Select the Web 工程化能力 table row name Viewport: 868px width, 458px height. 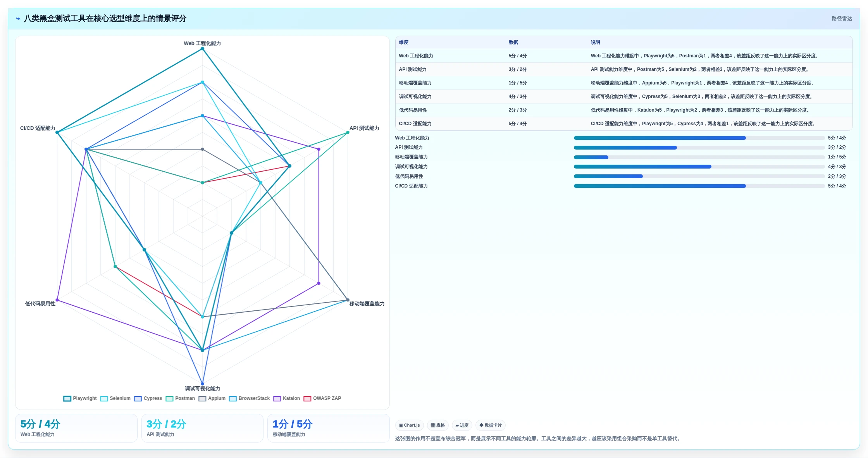416,56
